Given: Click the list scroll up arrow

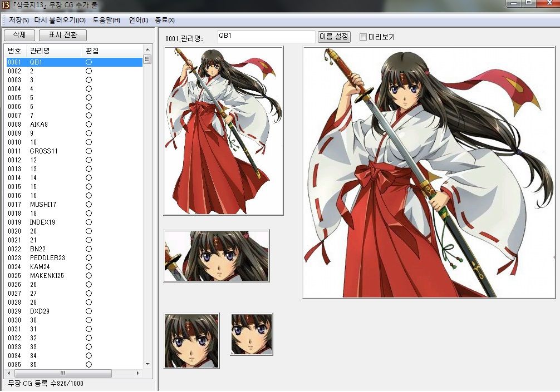Looking at the screenshot, I should point(148,49).
